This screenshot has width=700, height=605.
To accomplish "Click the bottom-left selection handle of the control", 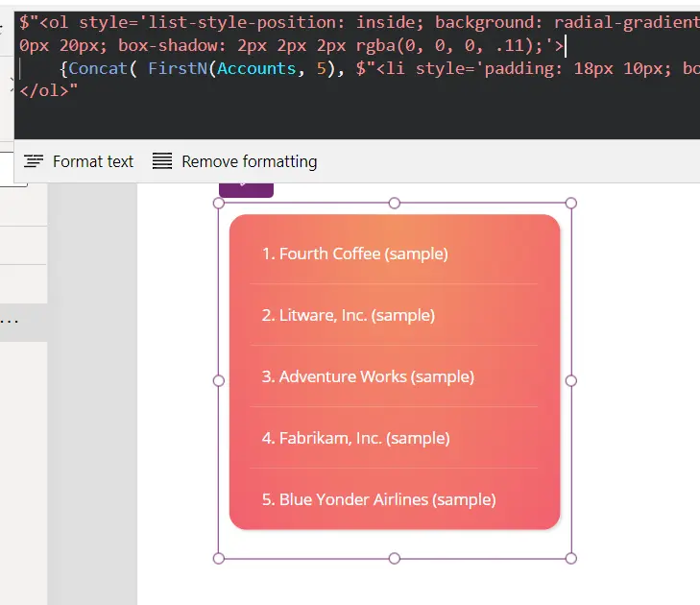I will tap(219, 558).
